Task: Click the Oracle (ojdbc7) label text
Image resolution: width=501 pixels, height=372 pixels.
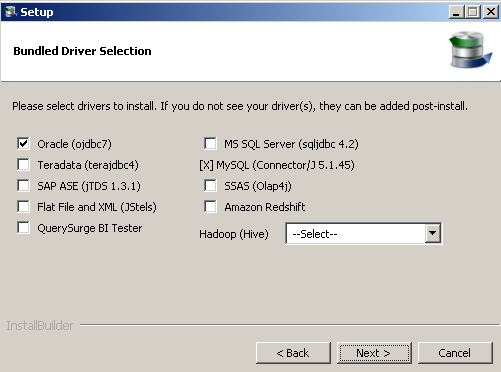Action: (x=74, y=144)
